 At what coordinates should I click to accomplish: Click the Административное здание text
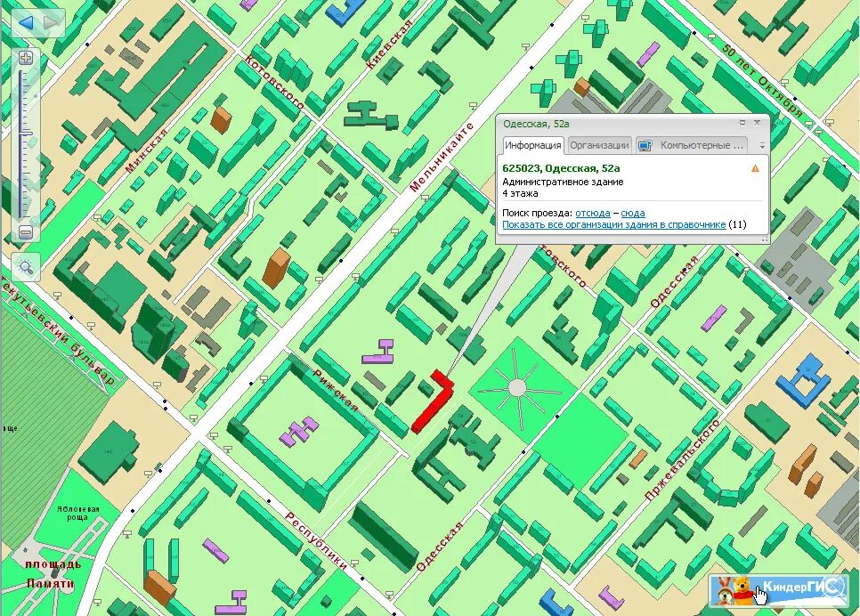pyautogui.click(x=563, y=182)
